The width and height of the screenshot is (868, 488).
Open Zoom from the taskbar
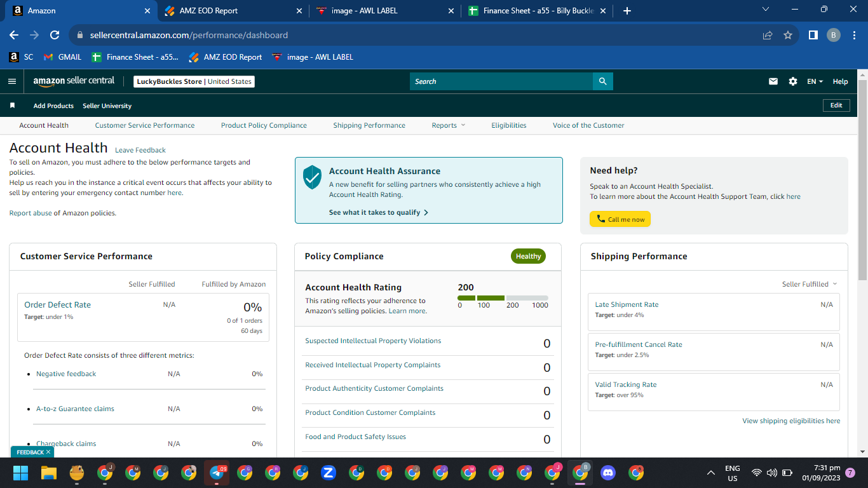329,473
